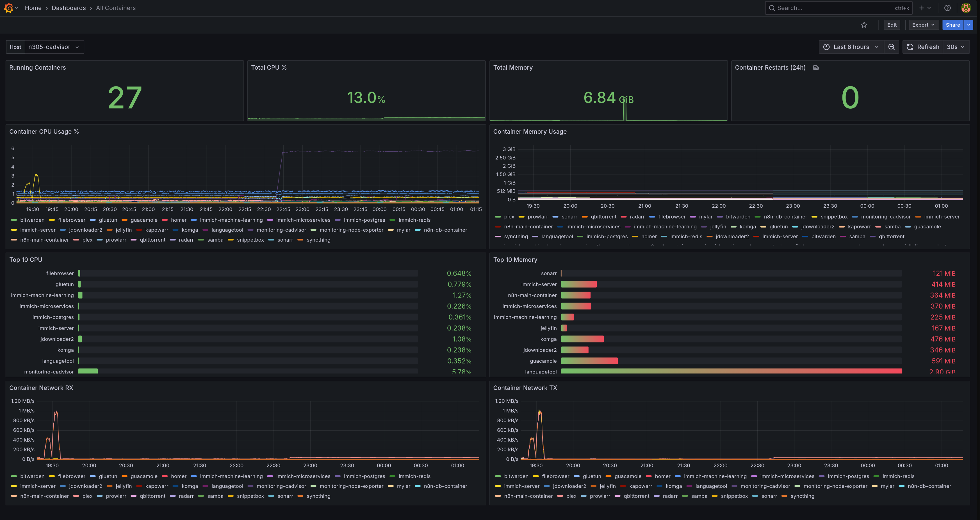Zoom out the time range with magnifier icon
980x520 pixels.
click(x=891, y=47)
